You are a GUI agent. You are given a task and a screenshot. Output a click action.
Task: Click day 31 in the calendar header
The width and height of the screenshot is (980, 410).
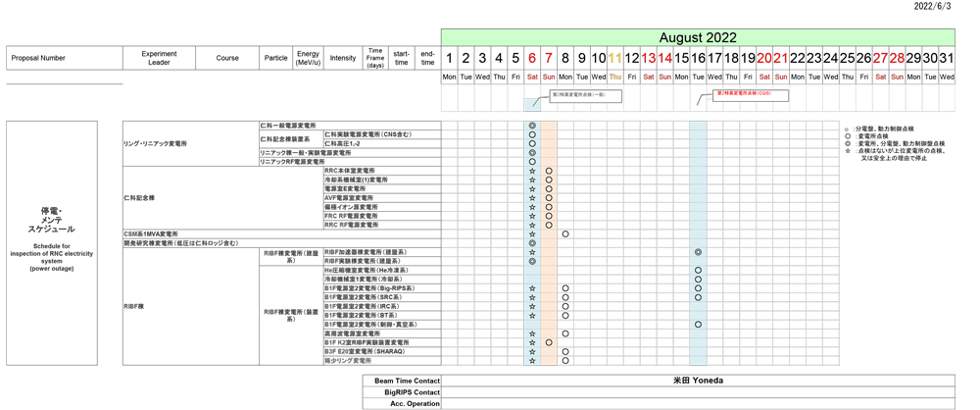click(947, 59)
